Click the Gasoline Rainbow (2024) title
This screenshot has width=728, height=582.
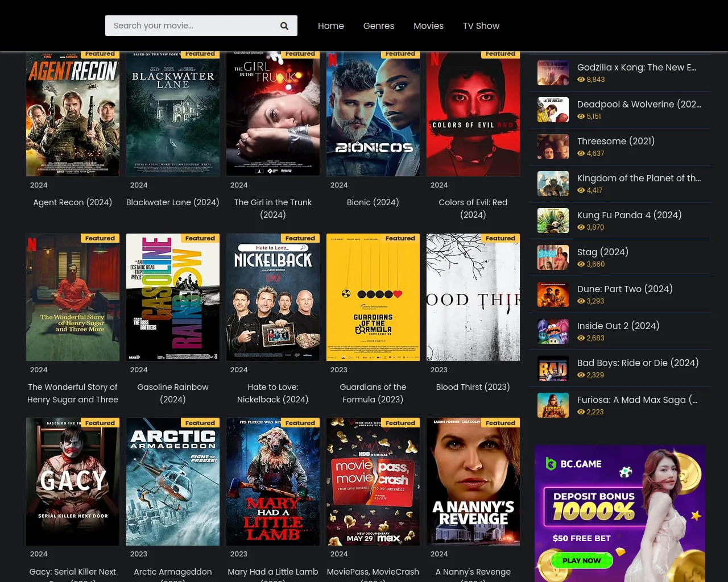pos(173,393)
